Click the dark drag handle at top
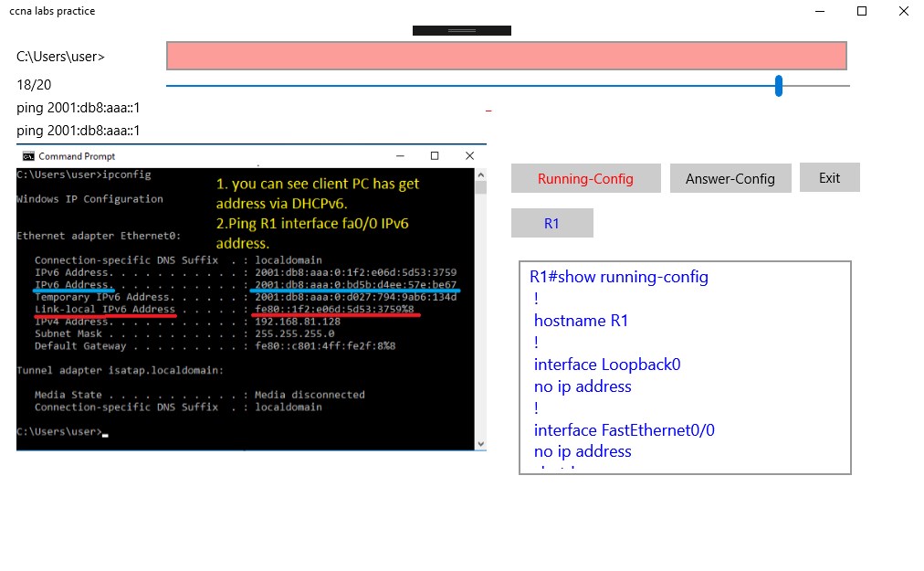This screenshot has height=571, width=924. point(462,31)
